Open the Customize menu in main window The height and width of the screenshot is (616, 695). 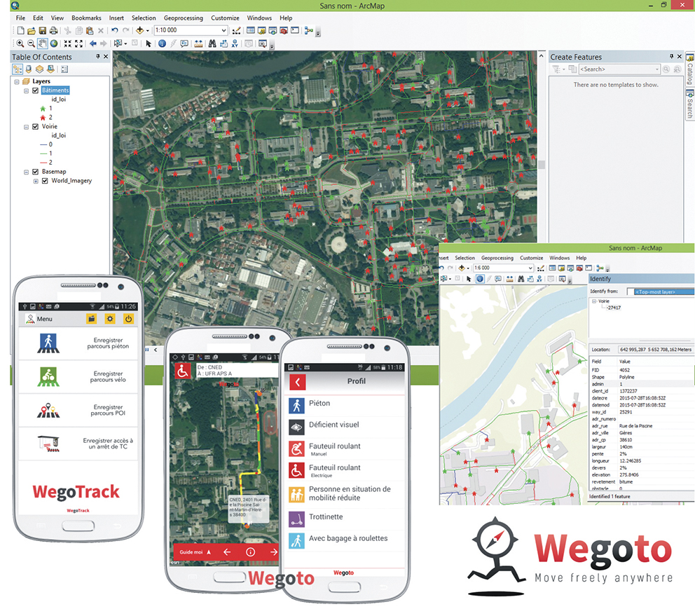click(225, 18)
